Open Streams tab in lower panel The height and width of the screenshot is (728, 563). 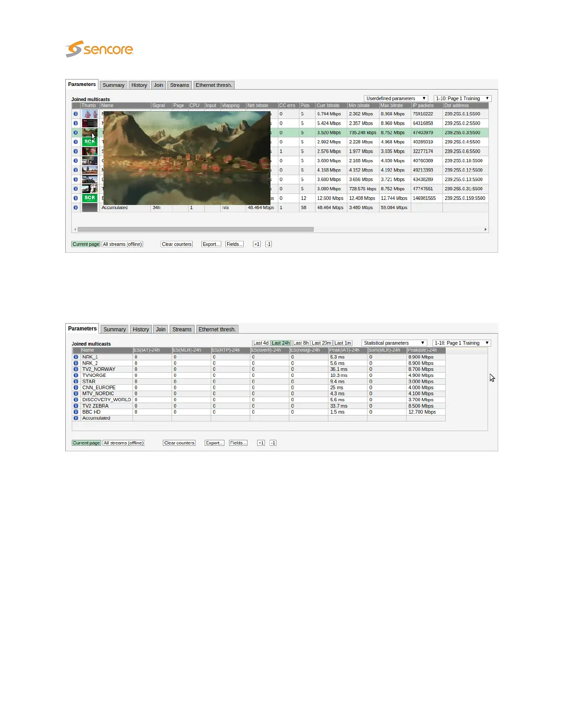182,330
